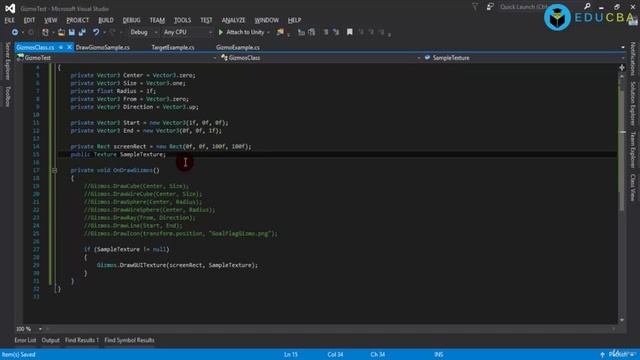This screenshot has height=360, width=640.
Task: Click the Comment selected lines icon
Action: pyautogui.click(x=326, y=32)
